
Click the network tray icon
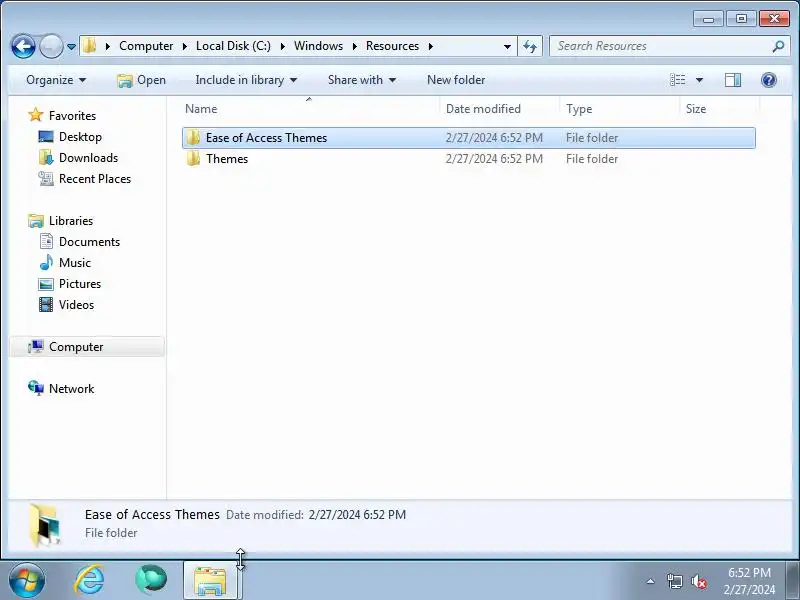tap(674, 581)
